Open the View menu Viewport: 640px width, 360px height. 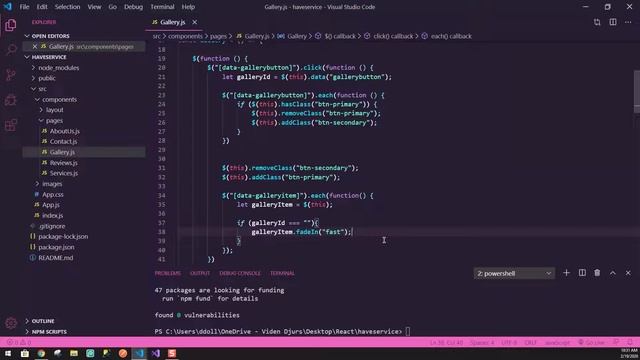(x=94, y=7)
